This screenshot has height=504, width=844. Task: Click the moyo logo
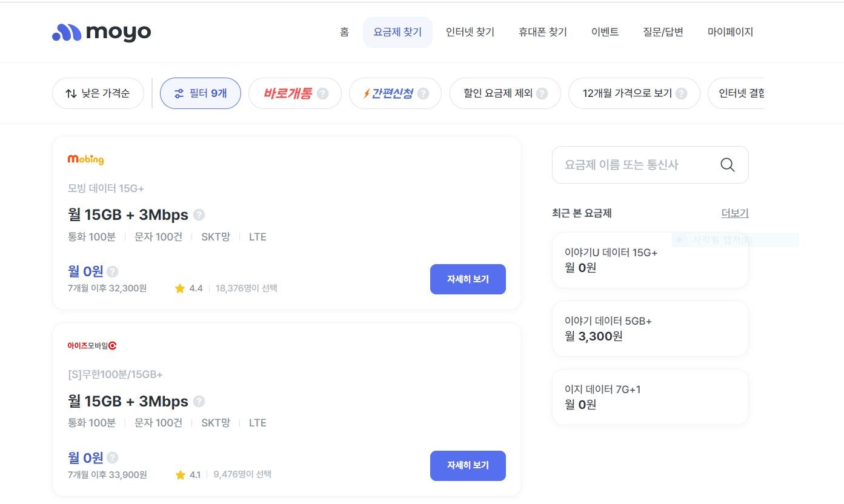pyautogui.click(x=101, y=32)
